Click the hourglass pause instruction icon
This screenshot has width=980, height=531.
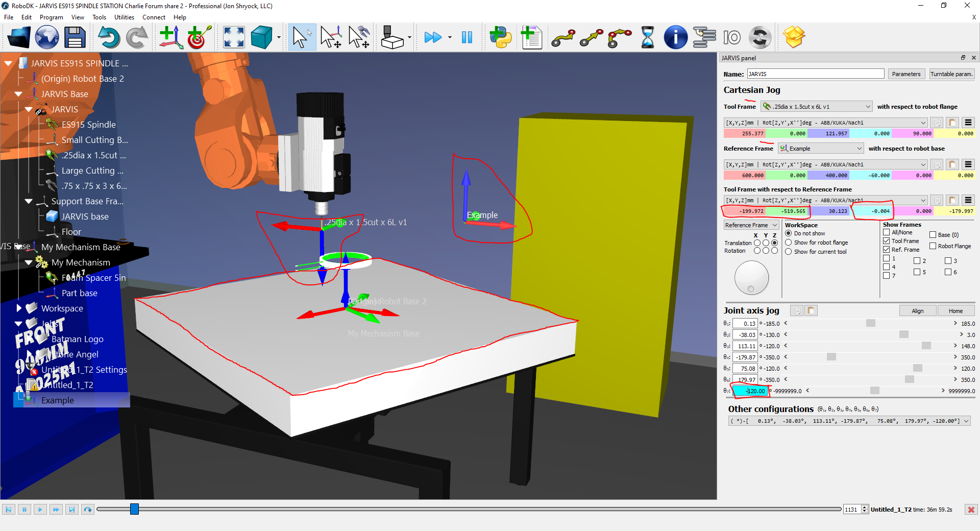(x=647, y=37)
